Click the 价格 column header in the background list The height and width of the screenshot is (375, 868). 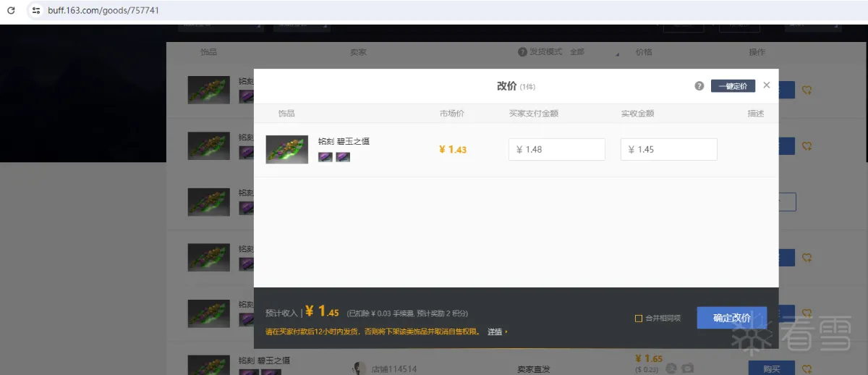click(644, 52)
